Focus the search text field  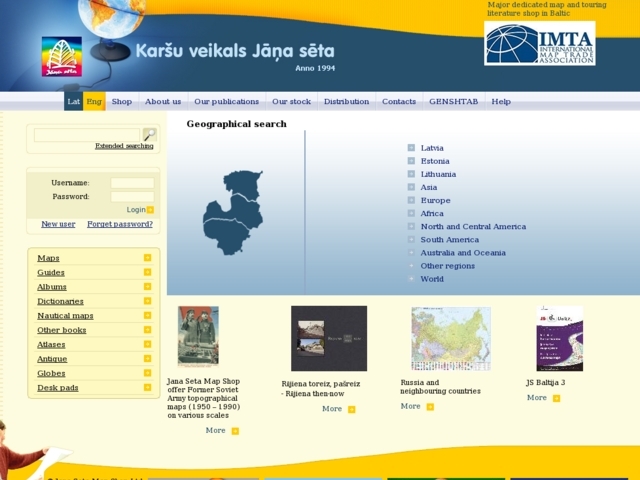(x=87, y=135)
